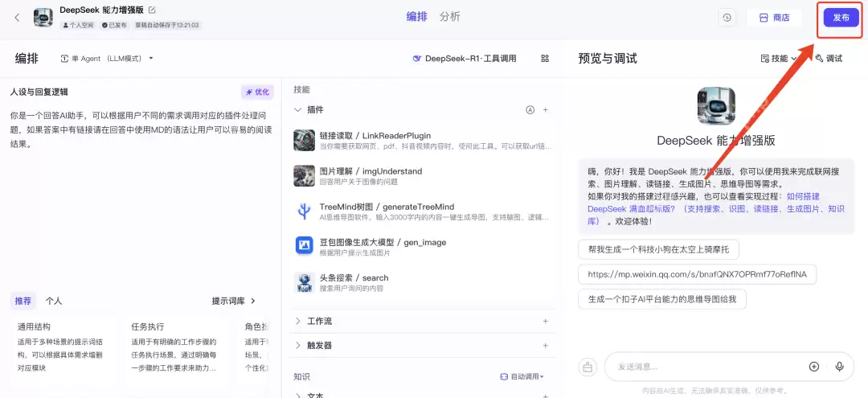Collapse the 插件 plugins section
This screenshot has height=398, width=868.
tap(298, 109)
